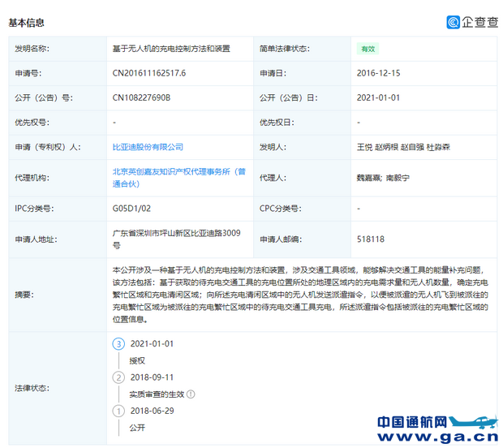Image resolution: width=503 pixels, height=448 pixels.
Task: Click the 基本信息 section heading
Action: [27, 23]
